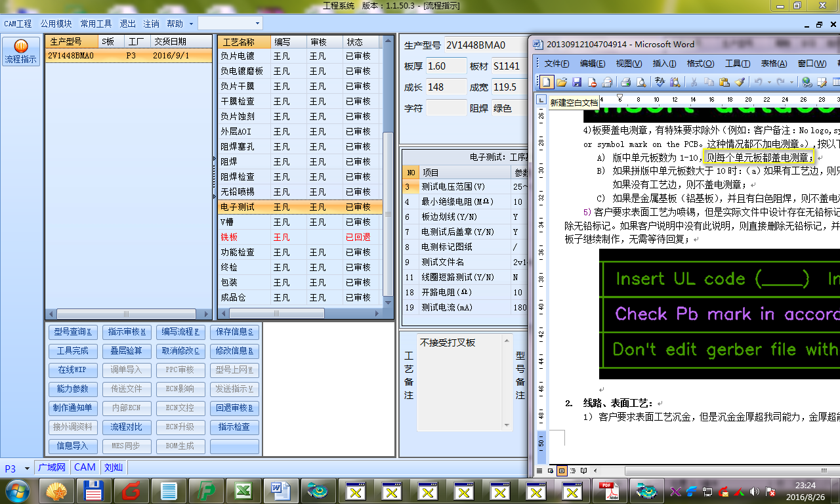Open the Word 表格(A) menu

(774, 64)
